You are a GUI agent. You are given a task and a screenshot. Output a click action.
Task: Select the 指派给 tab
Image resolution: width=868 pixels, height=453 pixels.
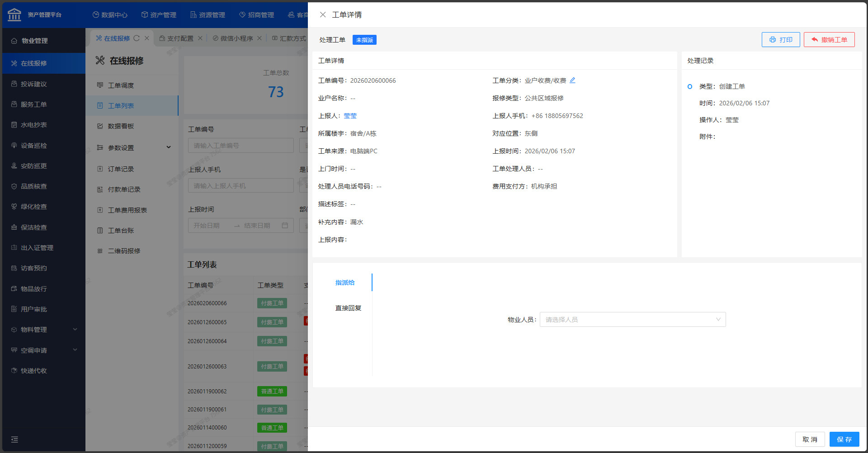345,283
